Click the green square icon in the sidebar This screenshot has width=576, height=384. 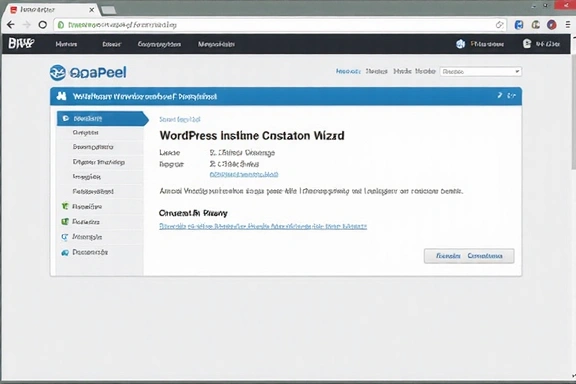[x=65, y=222]
